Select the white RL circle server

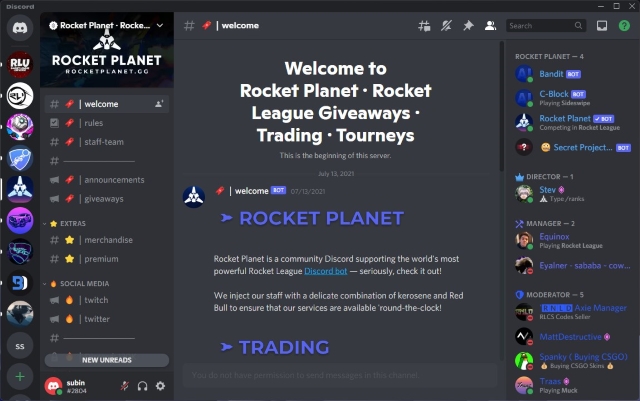point(20,96)
